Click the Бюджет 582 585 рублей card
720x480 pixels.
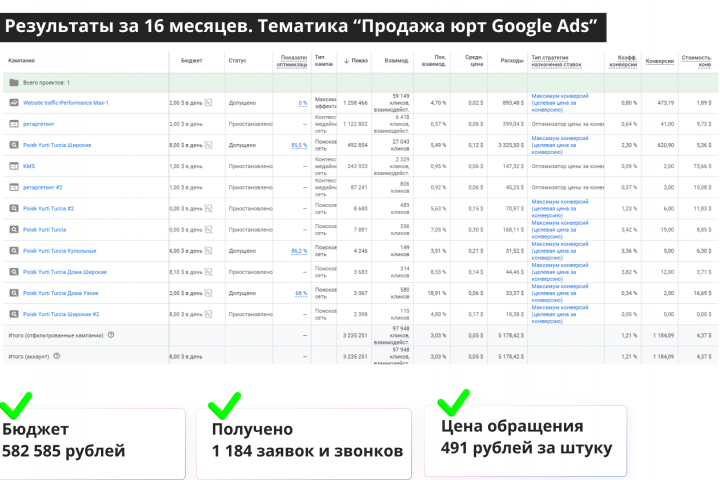[92, 444]
